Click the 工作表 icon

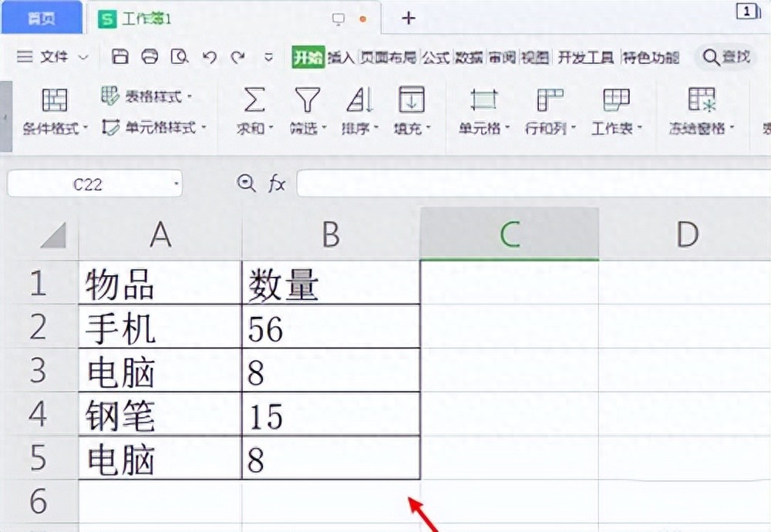(616, 99)
